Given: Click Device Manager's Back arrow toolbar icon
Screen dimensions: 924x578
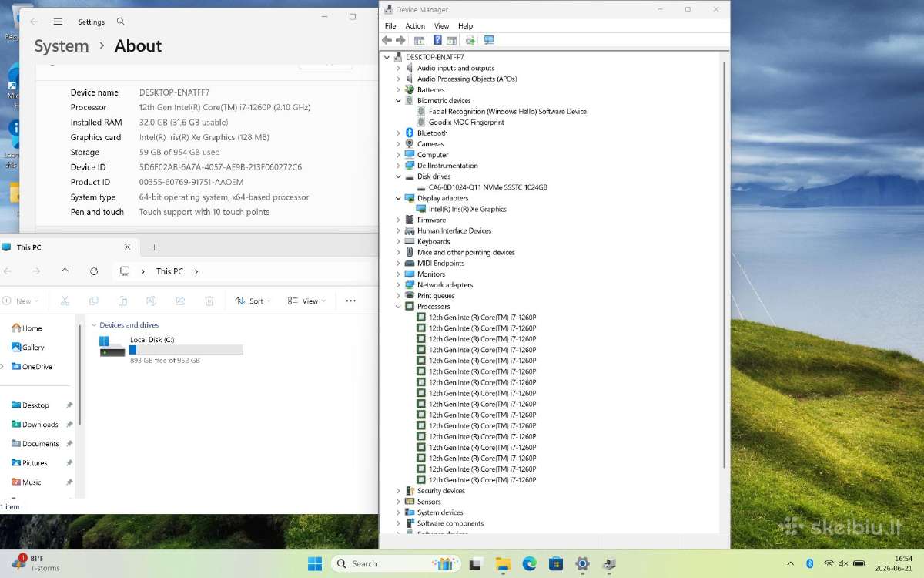Looking at the screenshot, I should [x=387, y=40].
